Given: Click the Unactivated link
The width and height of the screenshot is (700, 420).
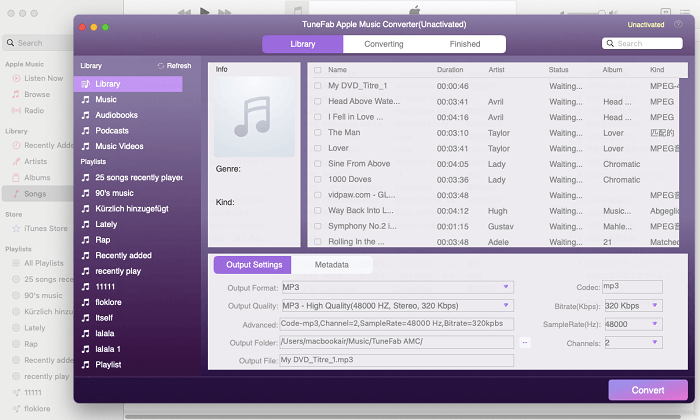Looking at the screenshot, I should pos(646,25).
